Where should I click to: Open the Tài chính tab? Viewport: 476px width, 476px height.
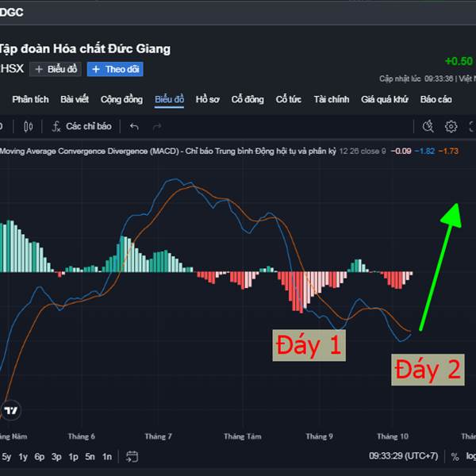[x=332, y=100]
